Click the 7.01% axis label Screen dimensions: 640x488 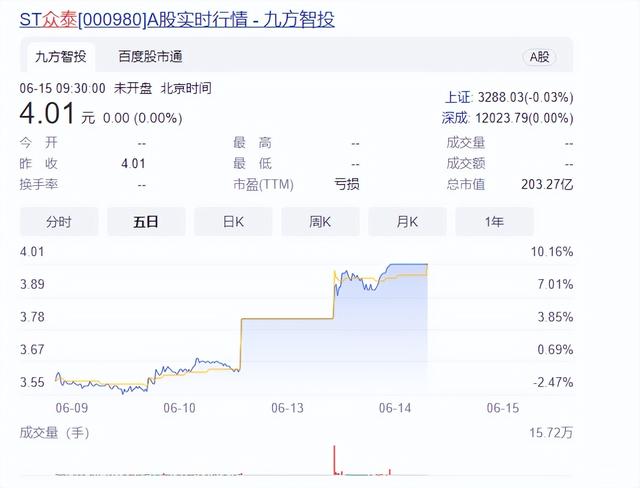(x=555, y=284)
